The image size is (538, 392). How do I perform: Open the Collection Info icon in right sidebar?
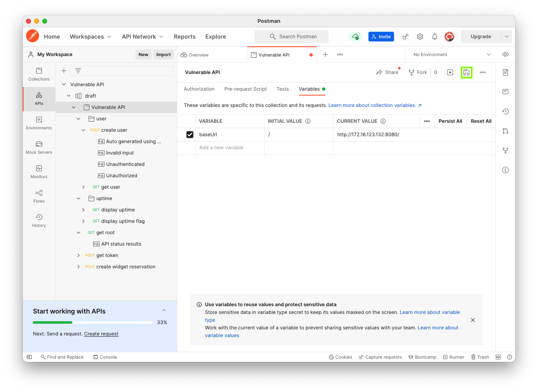tap(505, 170)
